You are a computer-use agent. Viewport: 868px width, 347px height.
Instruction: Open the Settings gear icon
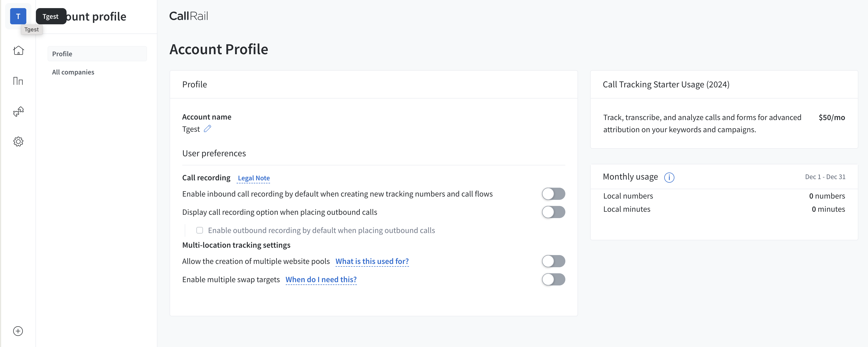pos(18,142)
